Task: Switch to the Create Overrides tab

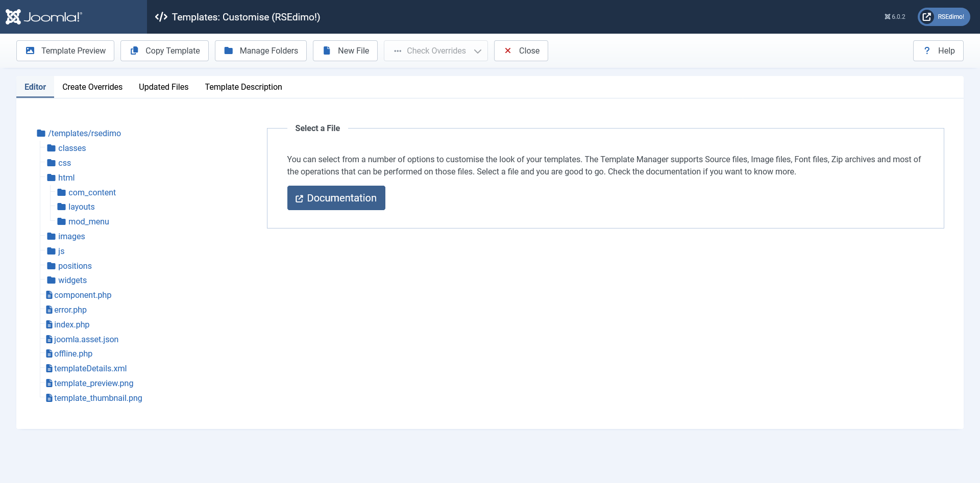Action: [x=92, y=87]
